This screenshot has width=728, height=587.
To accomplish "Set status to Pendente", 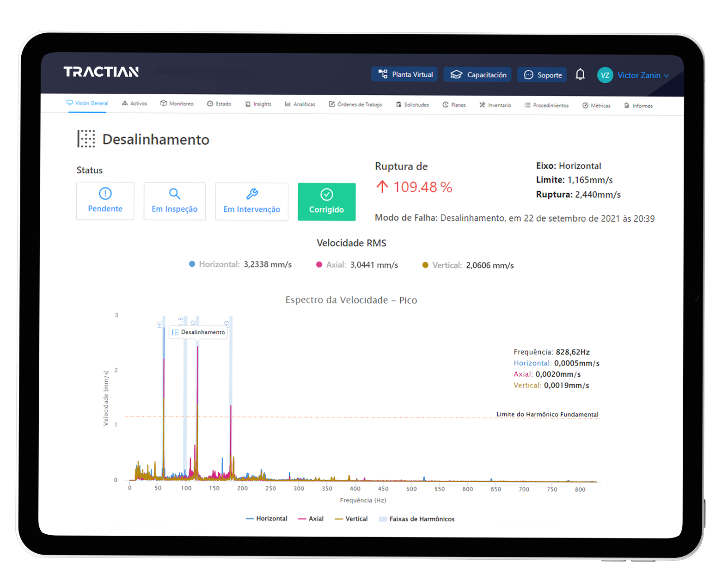I will coord(105,201).
